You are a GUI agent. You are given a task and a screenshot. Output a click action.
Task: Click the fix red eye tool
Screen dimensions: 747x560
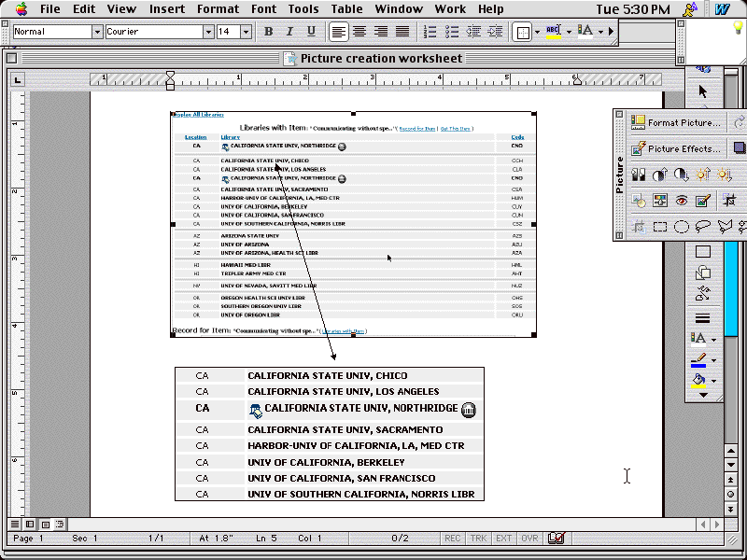682,201
